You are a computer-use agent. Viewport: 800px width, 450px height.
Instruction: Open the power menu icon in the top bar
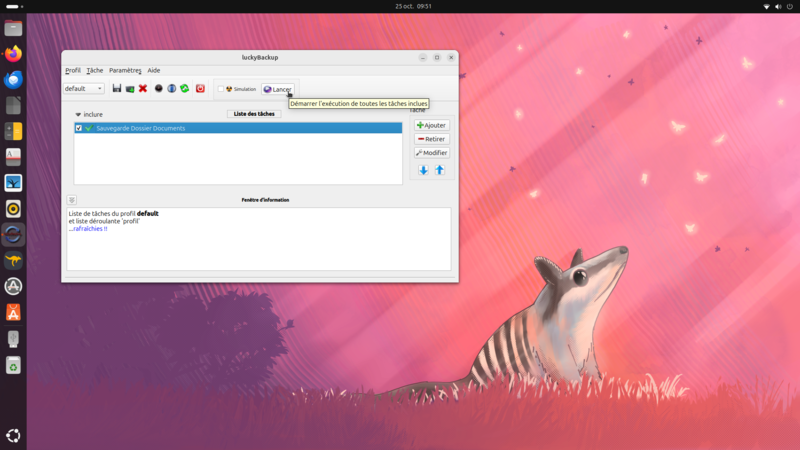click(790, 7)
